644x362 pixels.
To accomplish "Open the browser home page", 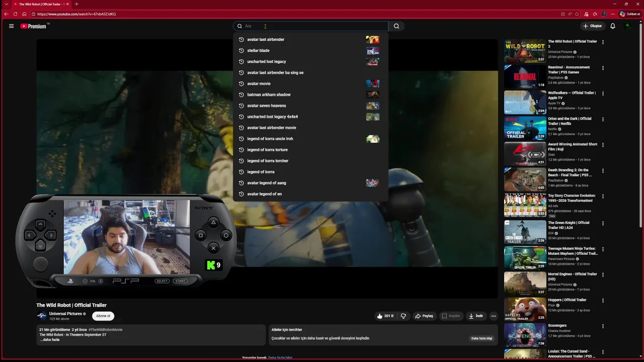I will (x=24, y=14).
